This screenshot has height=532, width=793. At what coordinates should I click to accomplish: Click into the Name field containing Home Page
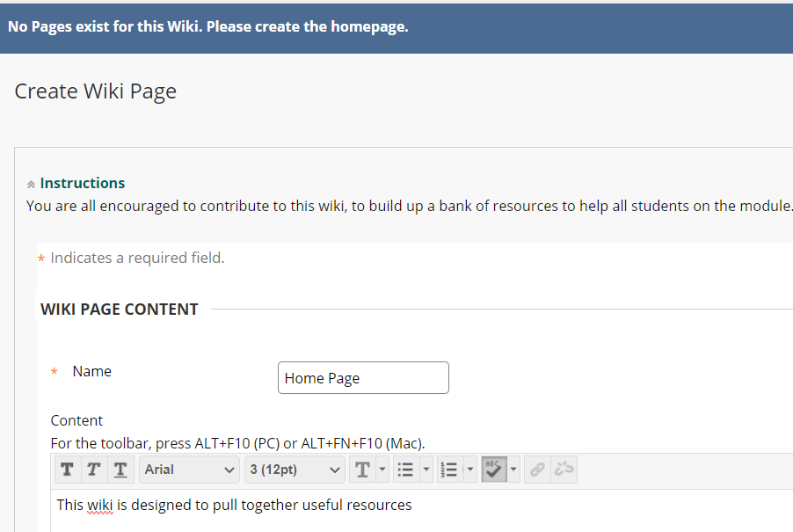[x=363, y=378]
